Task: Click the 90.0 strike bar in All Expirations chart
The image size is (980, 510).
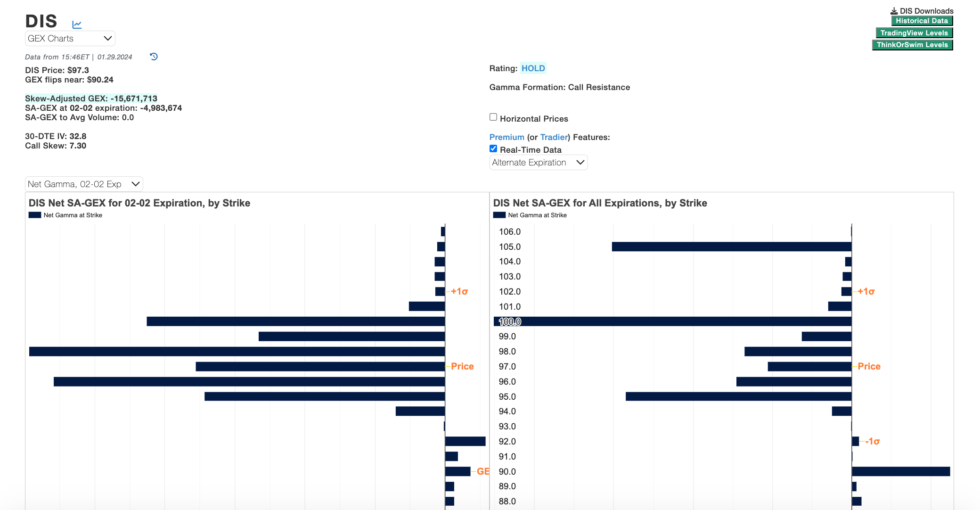Action: coord(901,471)
